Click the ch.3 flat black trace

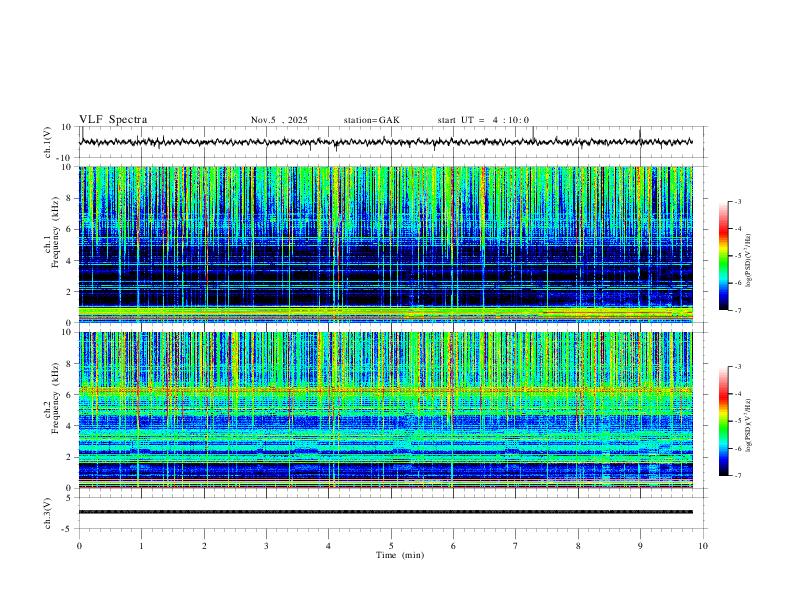[386, 512]
